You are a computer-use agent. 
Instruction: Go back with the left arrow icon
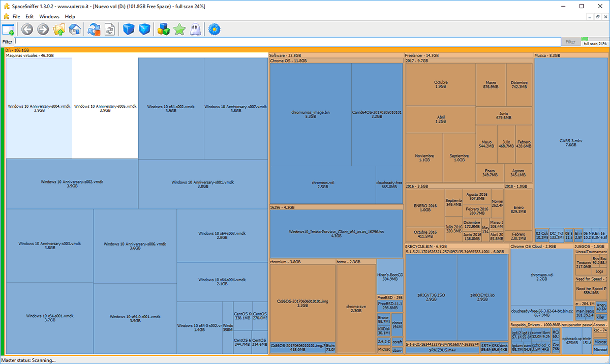[27, 29]
